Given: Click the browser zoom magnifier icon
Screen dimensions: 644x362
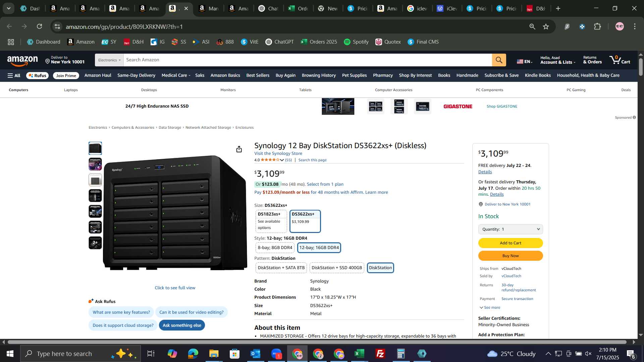Looking at the screenshot, I should click(x=532, y=26).
